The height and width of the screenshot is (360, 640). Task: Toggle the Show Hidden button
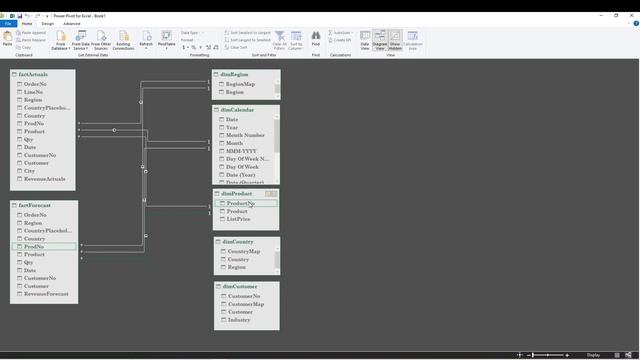[x=395, y=40]
